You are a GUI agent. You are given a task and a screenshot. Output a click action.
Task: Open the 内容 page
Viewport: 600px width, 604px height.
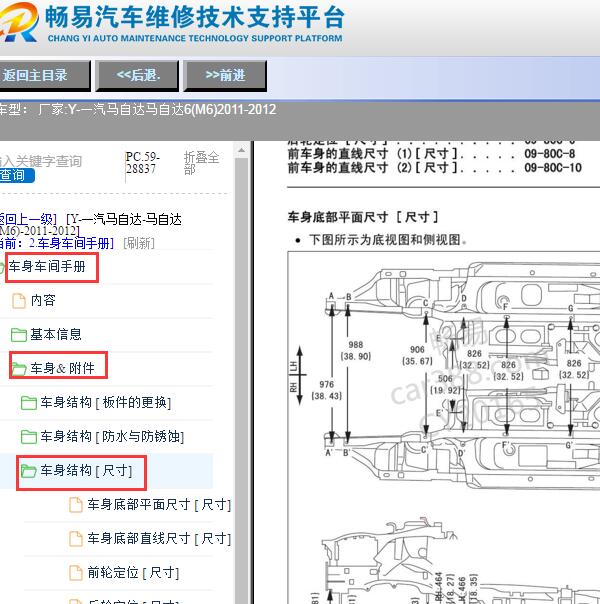point(43,300)
